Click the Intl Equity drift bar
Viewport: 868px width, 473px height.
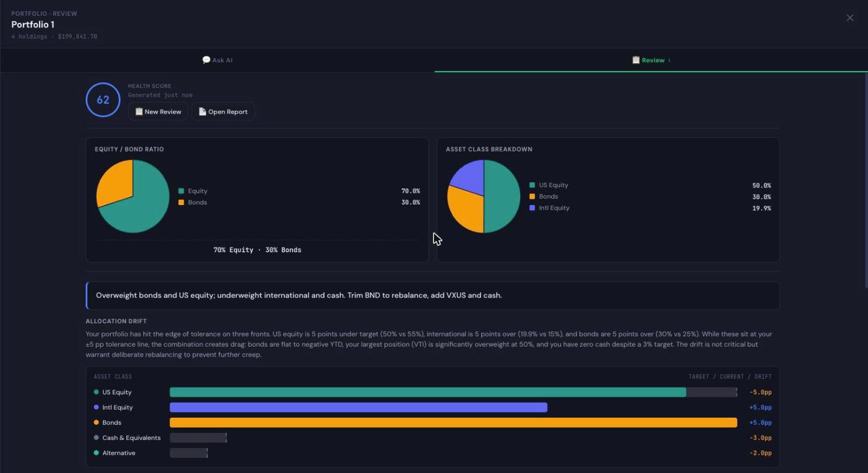[358, 407]
